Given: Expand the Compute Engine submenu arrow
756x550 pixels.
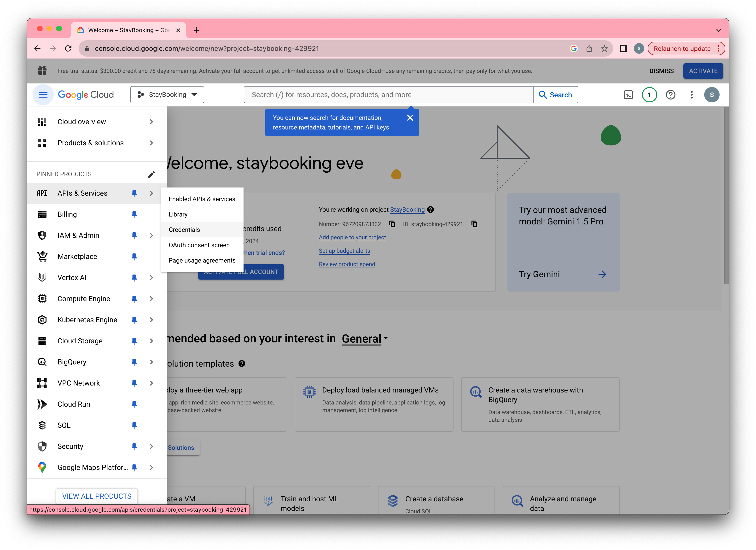Looking at the screenshot, I should pyautogui.click(x=151, y=299).
